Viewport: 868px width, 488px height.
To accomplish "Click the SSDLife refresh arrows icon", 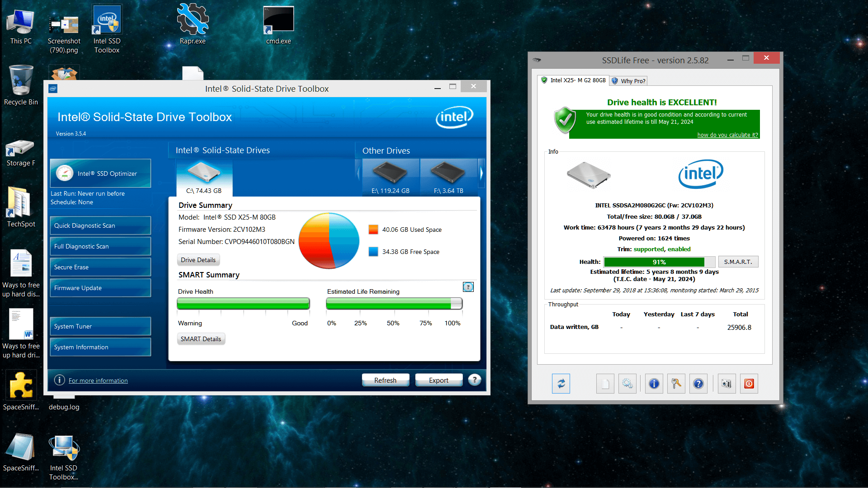I will coord(561,384).
